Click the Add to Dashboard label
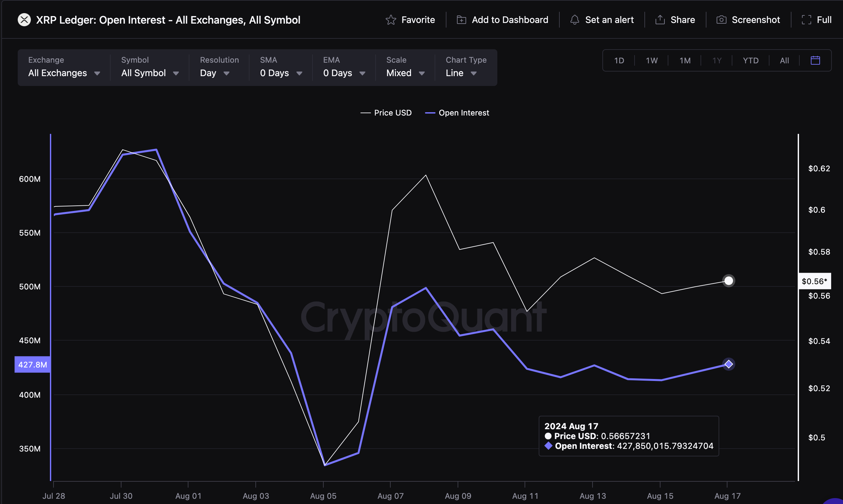This screenshot has height=504, width=843. click(510, 20)
